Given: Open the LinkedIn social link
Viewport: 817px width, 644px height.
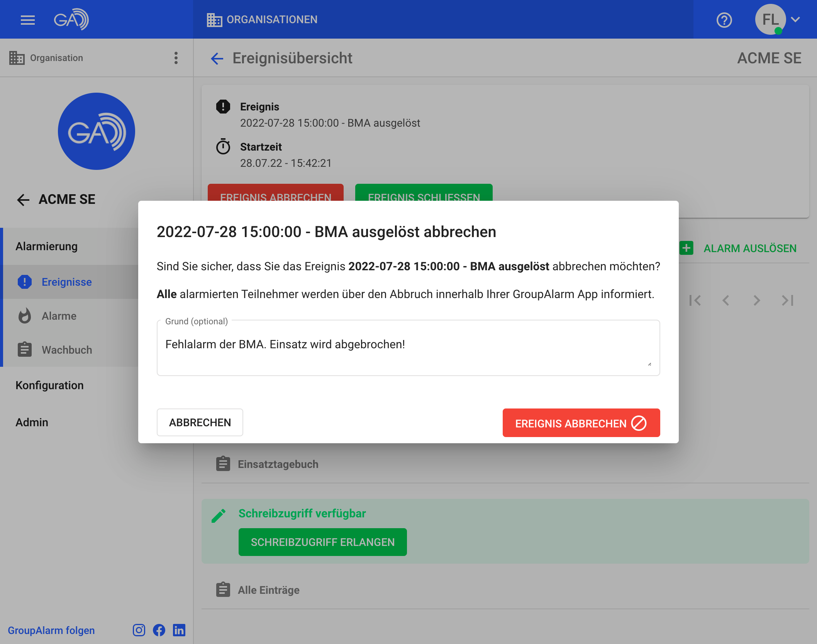Looking at the screenshot, I should (179, 630).
